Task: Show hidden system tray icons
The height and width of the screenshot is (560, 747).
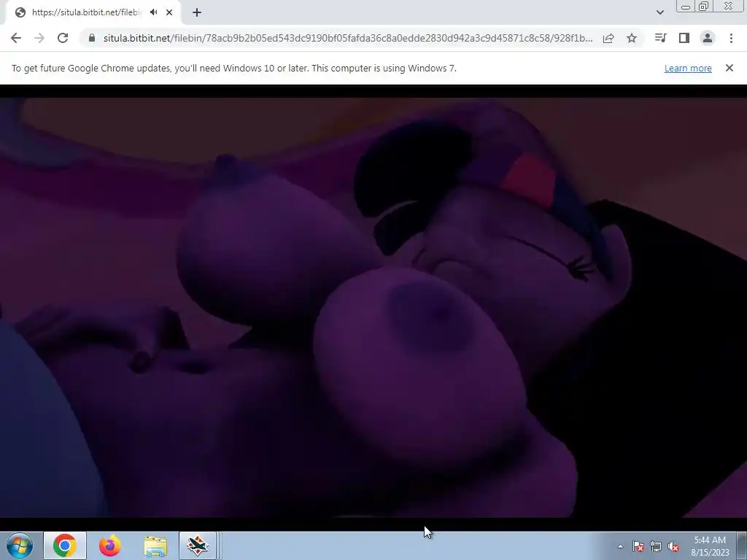Action: pyautogui.click(x=620, y=546)
